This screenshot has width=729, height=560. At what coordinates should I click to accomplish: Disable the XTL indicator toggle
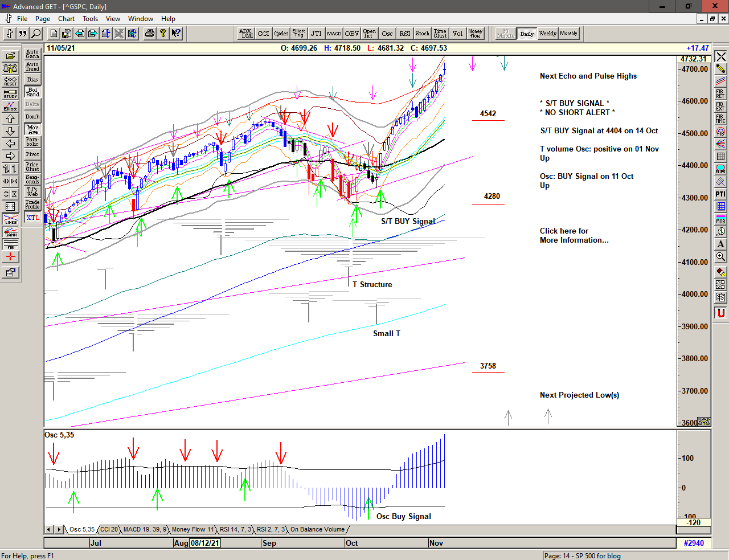pyautogui.click(x=32, y=218)
